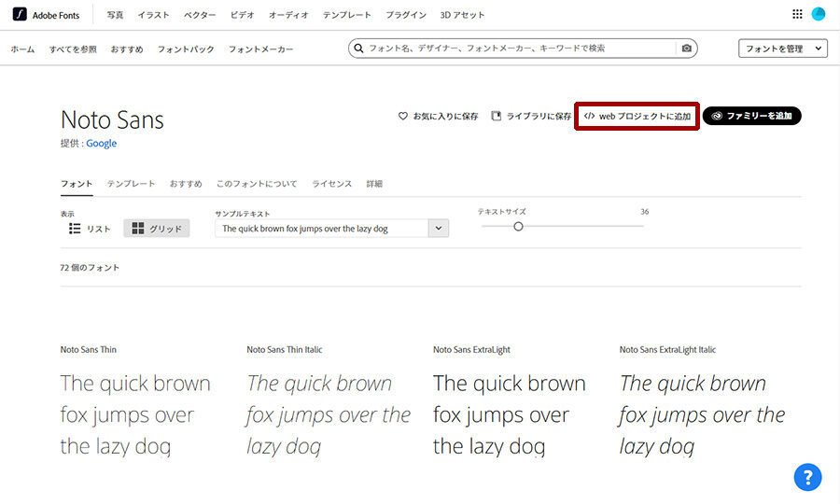Open おすすめ in navigation bar

127,49
